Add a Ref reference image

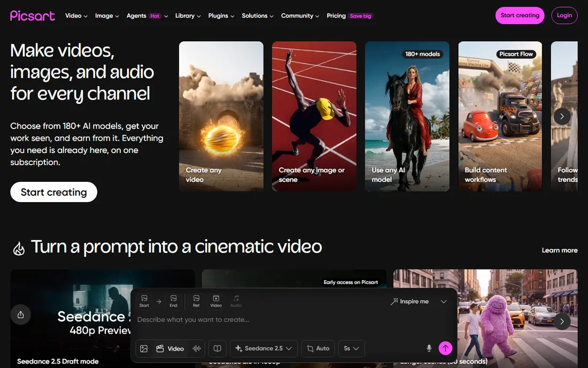tap(196, 301)
